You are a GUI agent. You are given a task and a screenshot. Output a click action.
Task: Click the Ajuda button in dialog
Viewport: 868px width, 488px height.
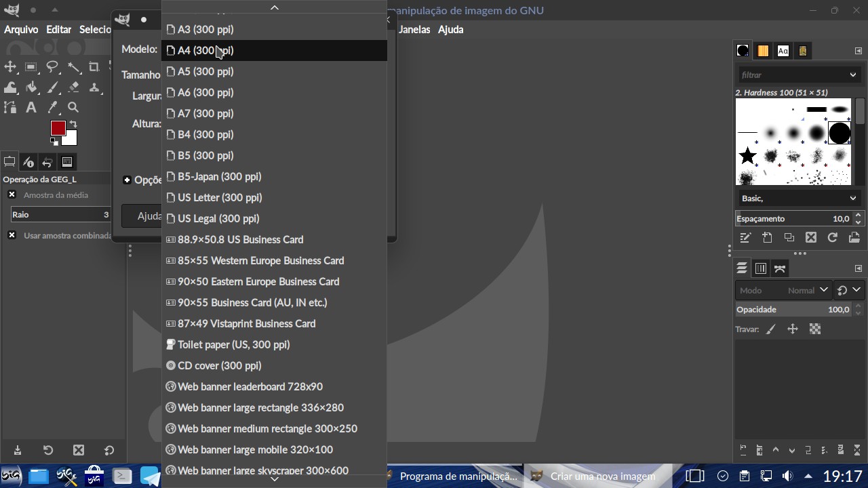tap(142, 216)
